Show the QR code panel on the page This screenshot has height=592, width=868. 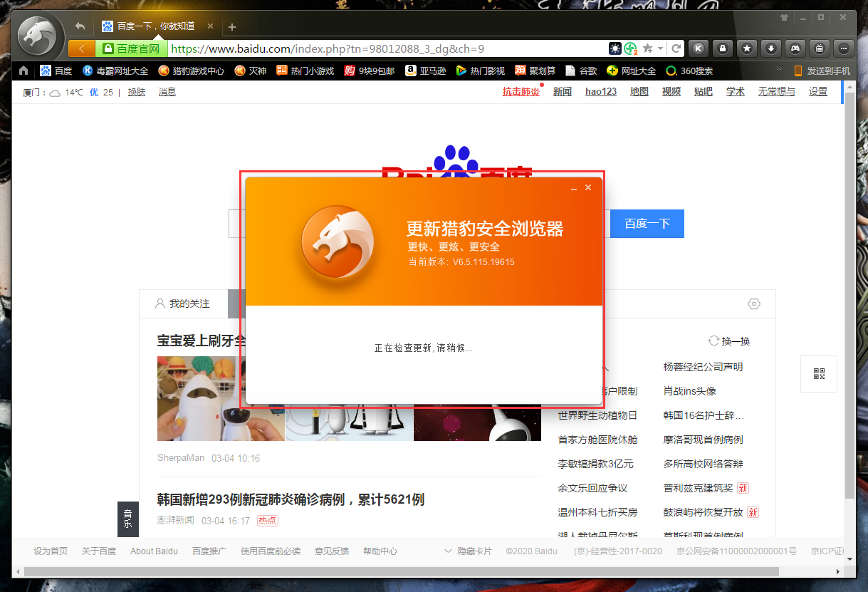[818, 373]
